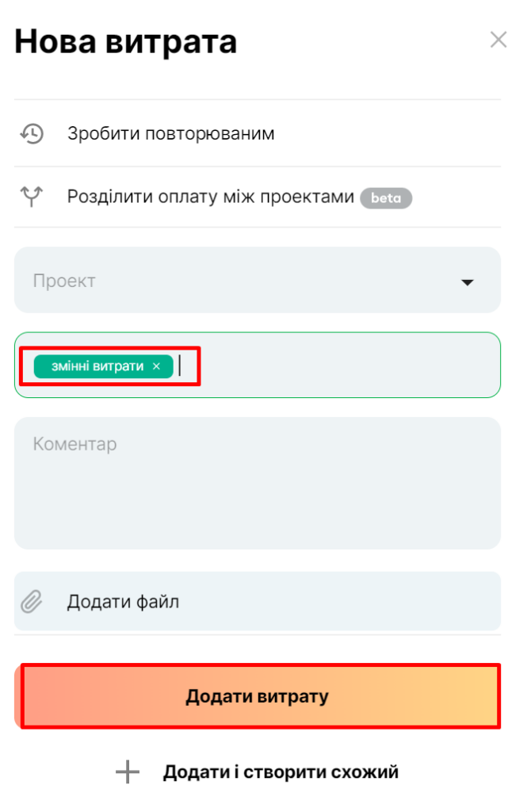Click the paperclip attachment icon
The image size is (527, 812).
point(32,602)
